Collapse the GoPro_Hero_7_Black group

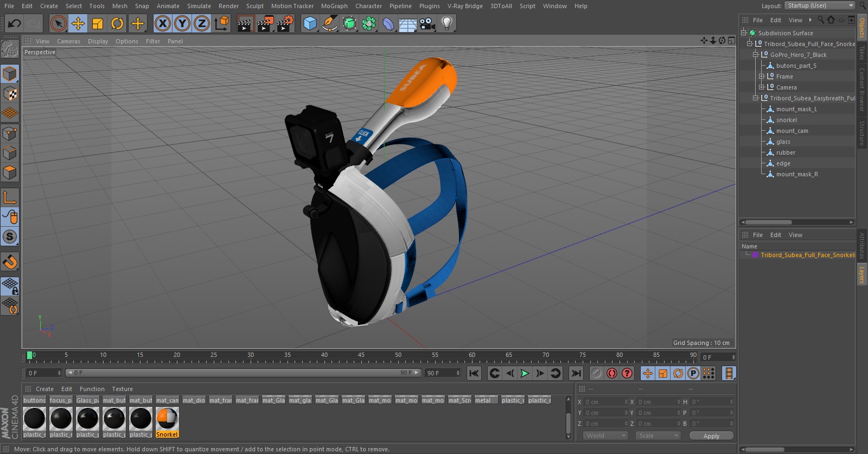[756, 55]
